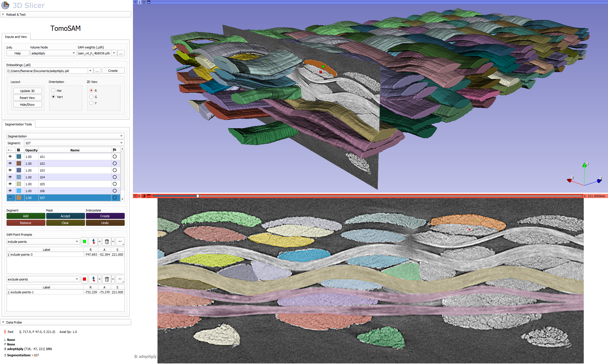The width and height of the screenshot is (608, 364).
Task: Hide segment 103 with the eye icon
Action: click(x=10, y=170)
